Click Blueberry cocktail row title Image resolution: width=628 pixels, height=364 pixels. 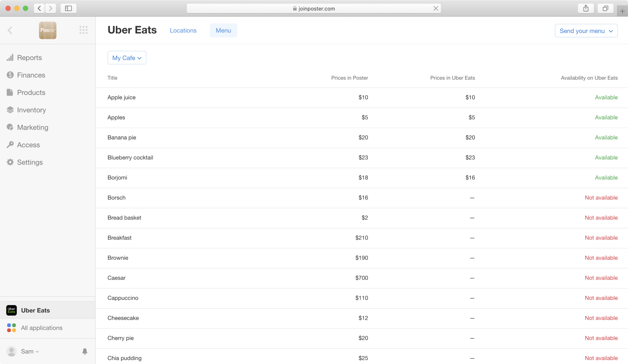pos(130,157)
